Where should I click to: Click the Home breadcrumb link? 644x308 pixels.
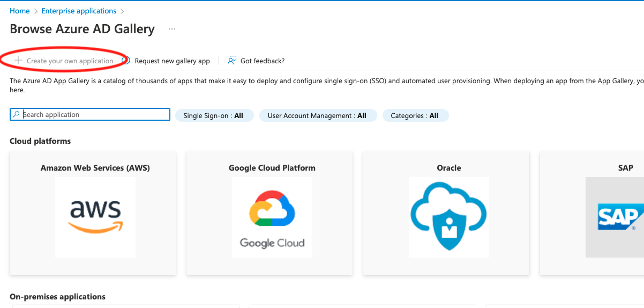coord(19,11)
